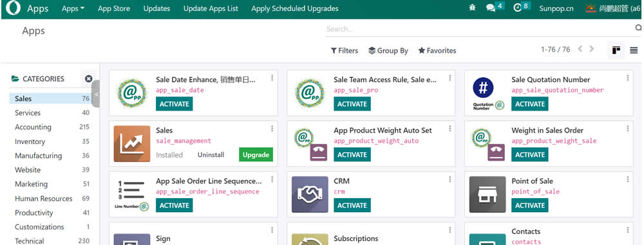This screenshot has width=644, height=245.
Task: Open the conversations icon with badge 4
Action: click(x=495, y=7)
